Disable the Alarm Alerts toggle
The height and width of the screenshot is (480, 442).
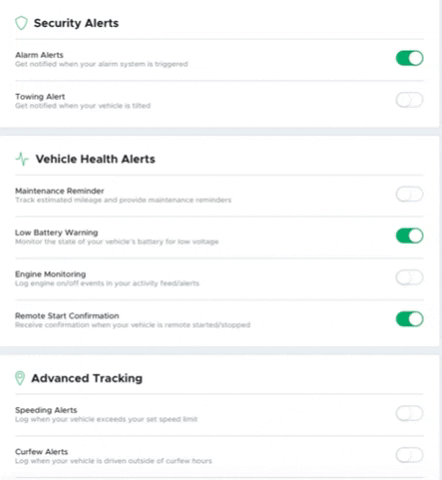(410, 58)
